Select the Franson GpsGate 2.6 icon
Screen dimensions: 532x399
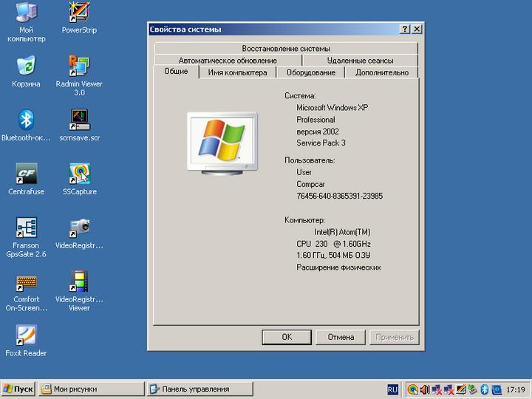point(27,228)
